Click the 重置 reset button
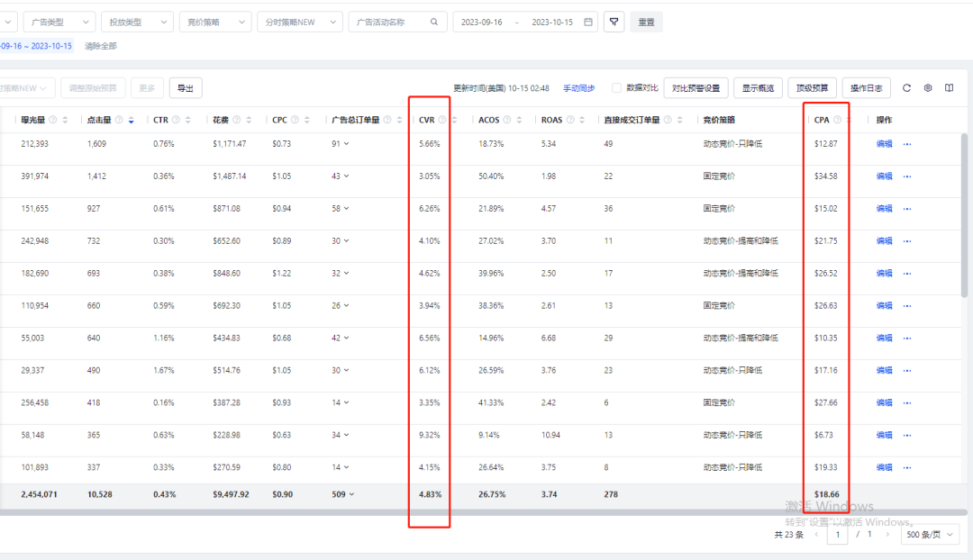The image size is (973, 560). [x=646, y=22]
